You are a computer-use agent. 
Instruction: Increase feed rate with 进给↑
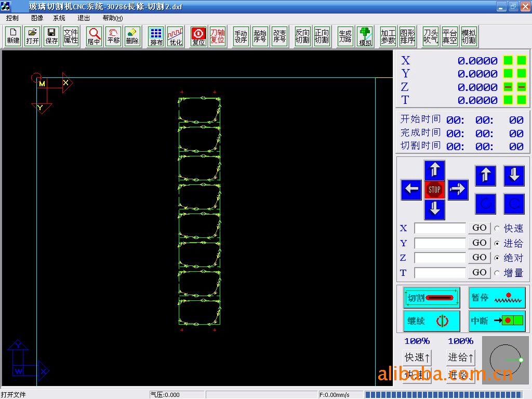[x=460, y=357]
